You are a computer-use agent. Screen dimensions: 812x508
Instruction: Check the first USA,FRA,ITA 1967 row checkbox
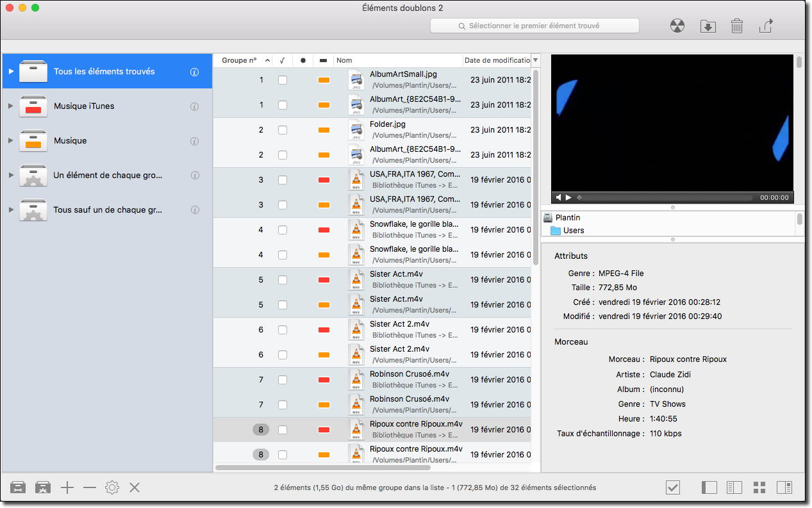(x=283, y=180)
